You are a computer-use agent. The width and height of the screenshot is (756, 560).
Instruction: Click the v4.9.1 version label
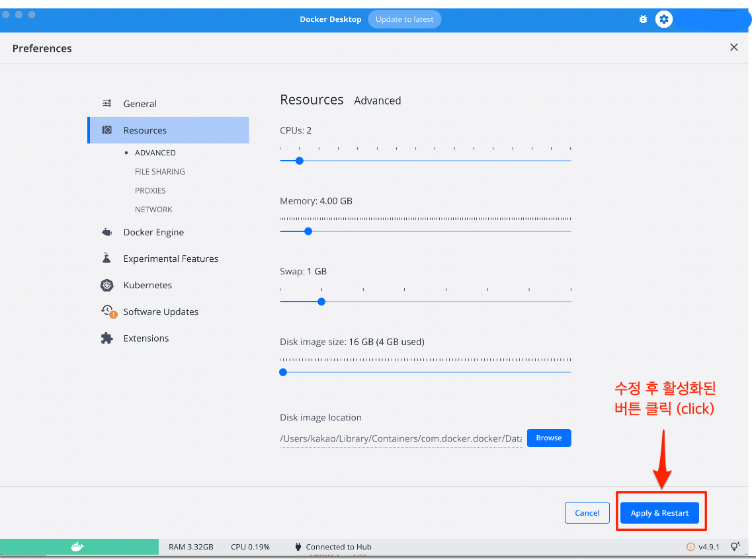(x=709, y=547)
